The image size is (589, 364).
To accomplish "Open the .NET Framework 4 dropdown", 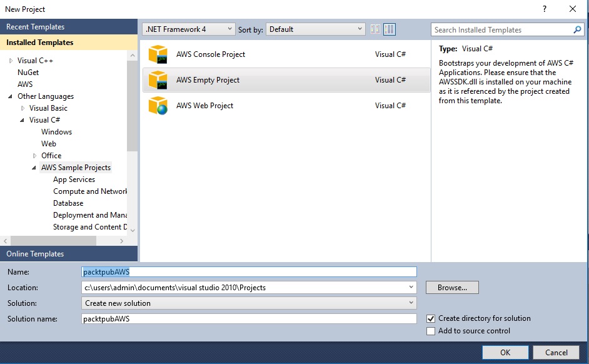I will pos(189,29).
